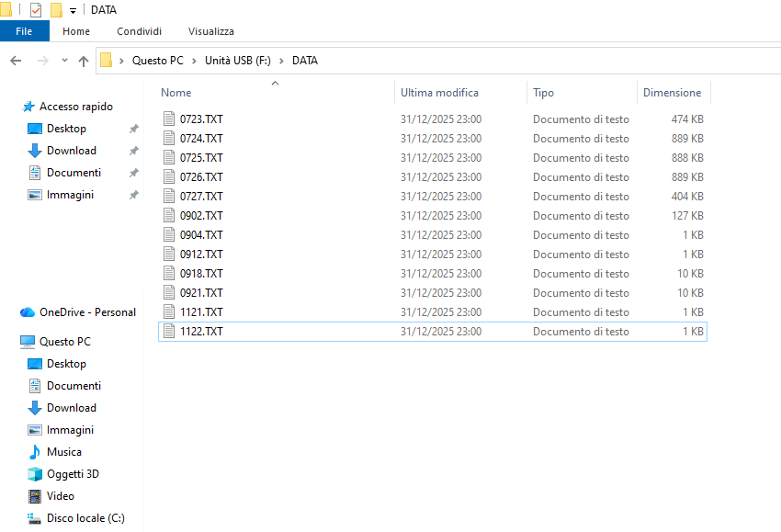Viewport: 781px width, 532px height.
Task: Open pinned Immagini under Accesso rapido
Action: point(70,195)
